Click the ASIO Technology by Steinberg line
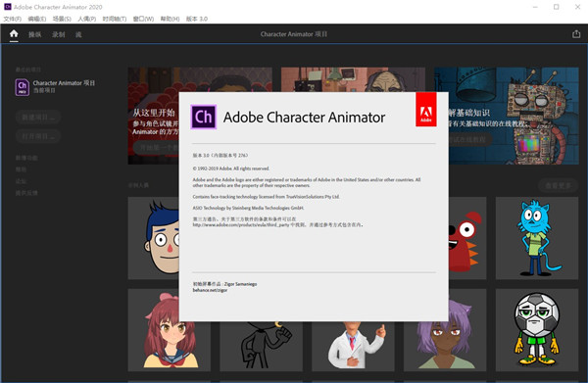588x383 pixels. pos(248,208)
